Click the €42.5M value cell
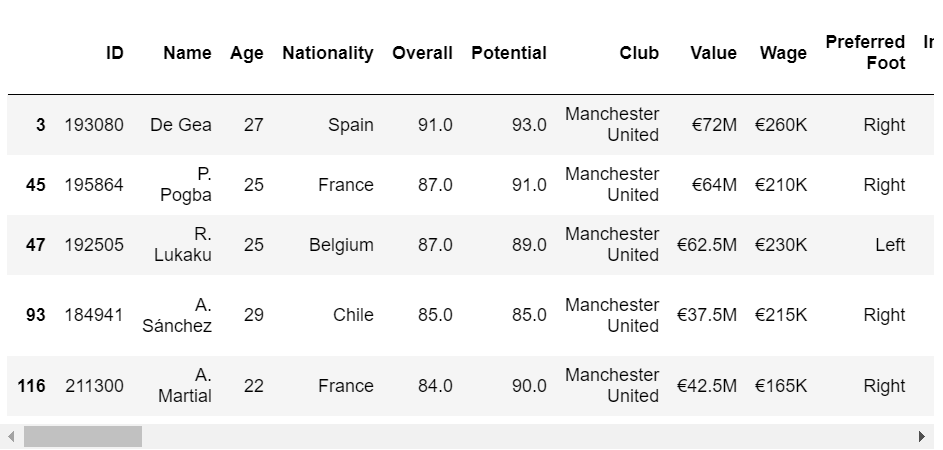Image resolution: width=943 pixels, height=450 pixels. 707,386
